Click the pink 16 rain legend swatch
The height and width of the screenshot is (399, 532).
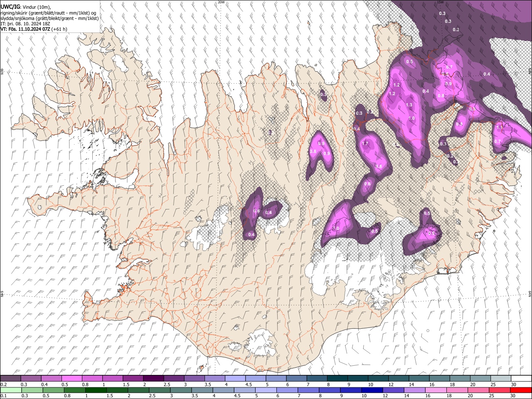[436, 390]
